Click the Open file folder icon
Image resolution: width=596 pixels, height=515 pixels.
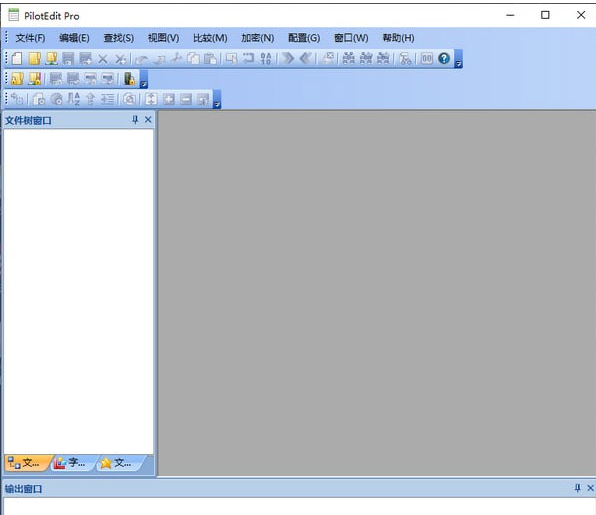coord(35,59)
